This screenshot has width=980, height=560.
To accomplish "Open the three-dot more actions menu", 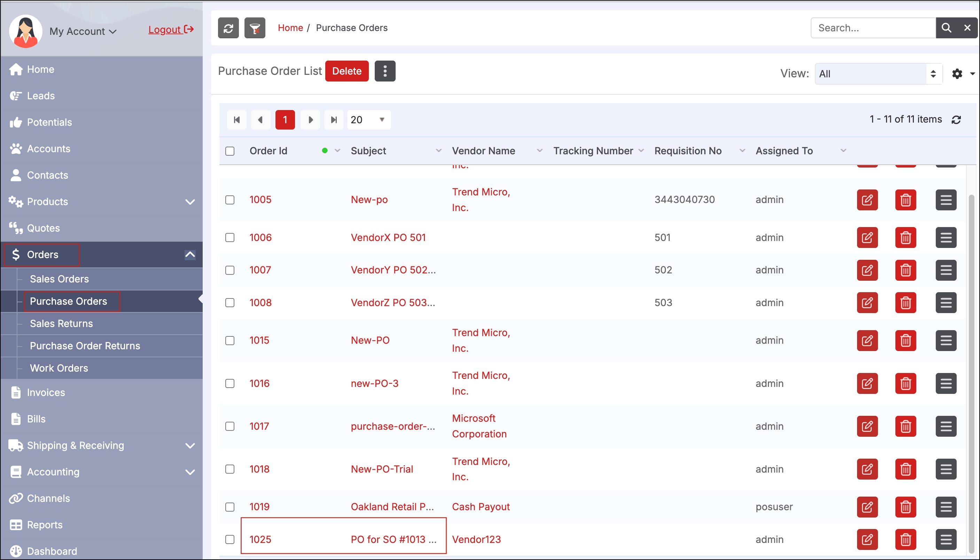I will pos(385,71).
